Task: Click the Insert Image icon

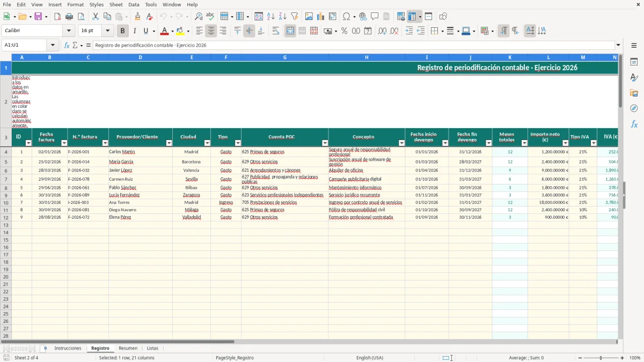Action: (x=309, y=17)
